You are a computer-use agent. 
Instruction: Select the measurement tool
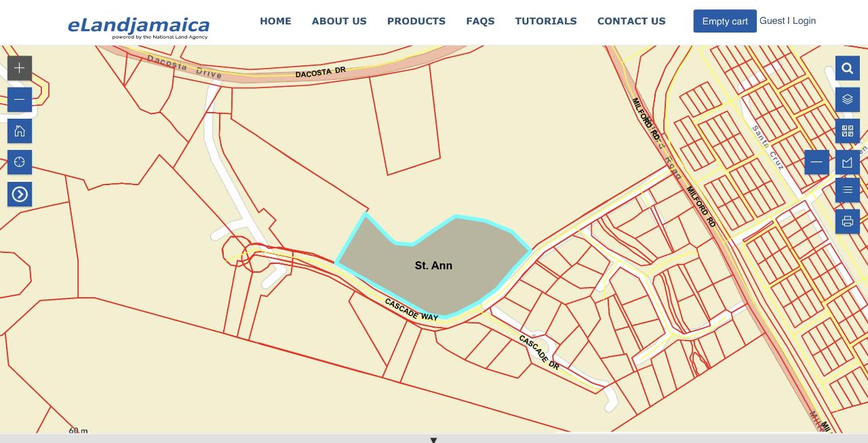tap(847, 162)
